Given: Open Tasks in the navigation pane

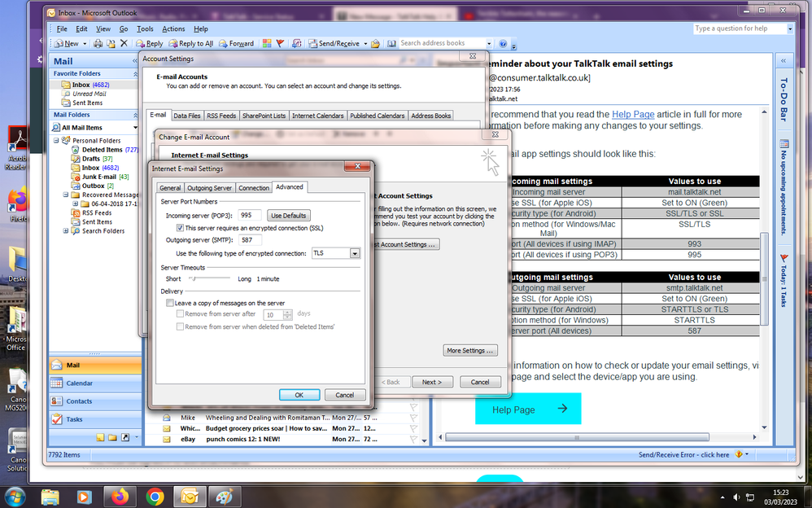Looking at the screenshot, I should click(95, 419).
